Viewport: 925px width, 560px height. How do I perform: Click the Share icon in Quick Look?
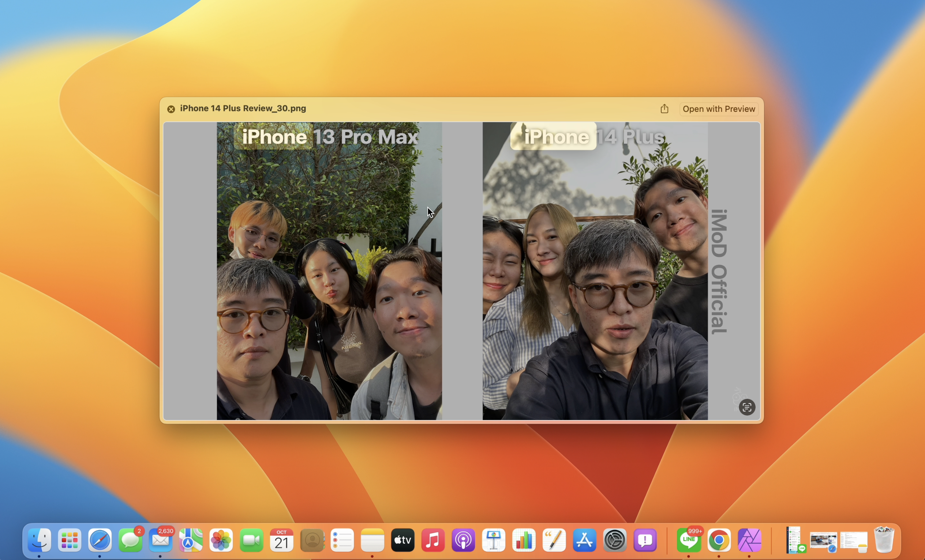664,109
